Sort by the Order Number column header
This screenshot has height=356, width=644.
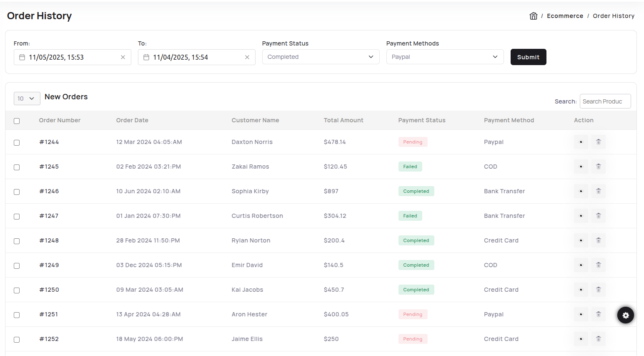(60, 120)
